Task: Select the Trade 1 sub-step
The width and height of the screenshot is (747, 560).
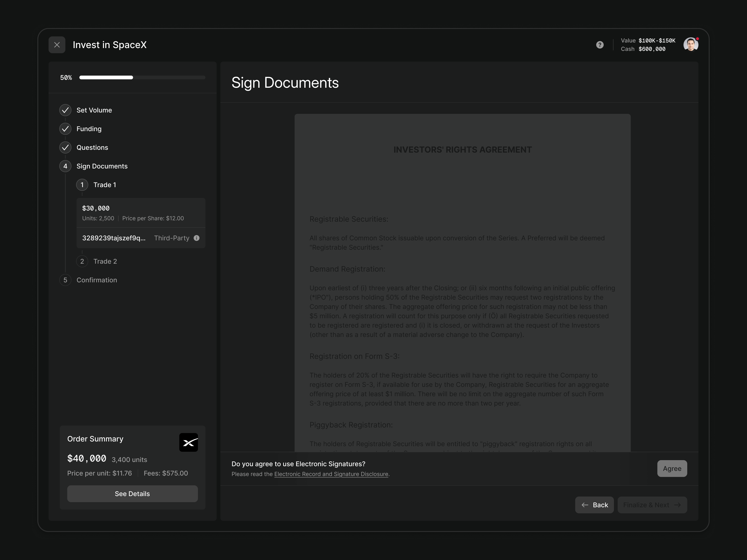Action: (x=105, y=185)
